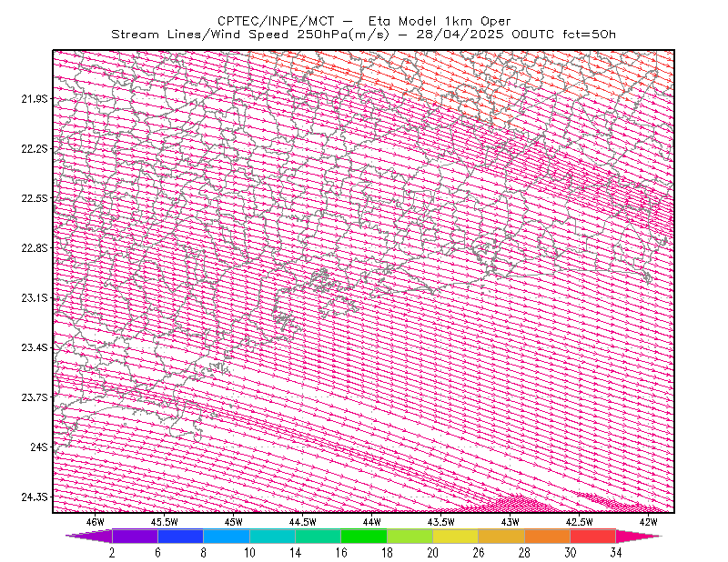Select the bright green swatch between 16 and 18
Screen dimensions: 728x562
click(364, 536)
